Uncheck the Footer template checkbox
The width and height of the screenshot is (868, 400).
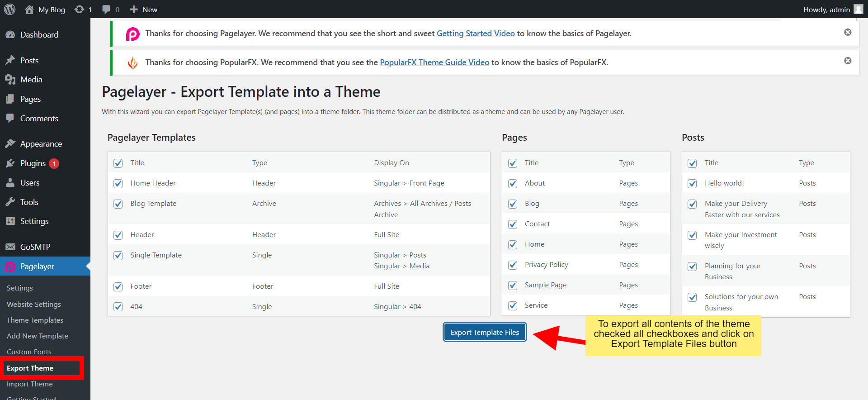[118, 287]
